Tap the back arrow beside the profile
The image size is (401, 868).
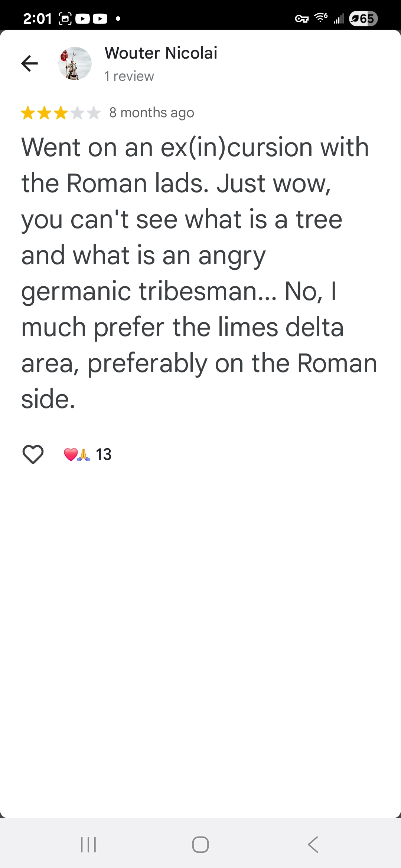30,63
